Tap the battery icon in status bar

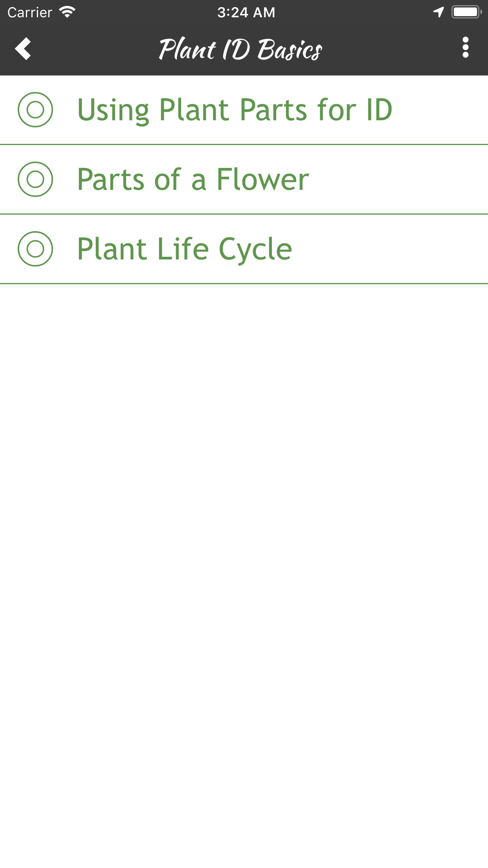466,12
